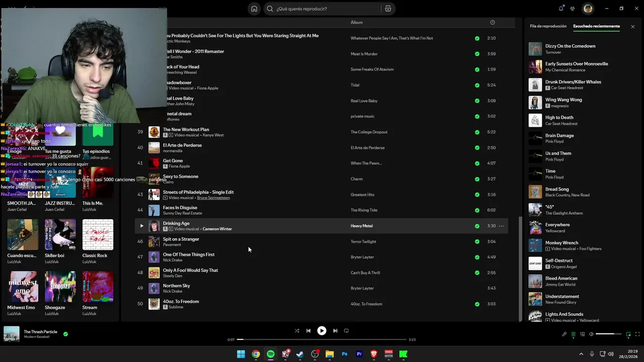Screen dimensions: 644x362
Task: Open Photoshop from the taskbar
Action: [345, 354]
